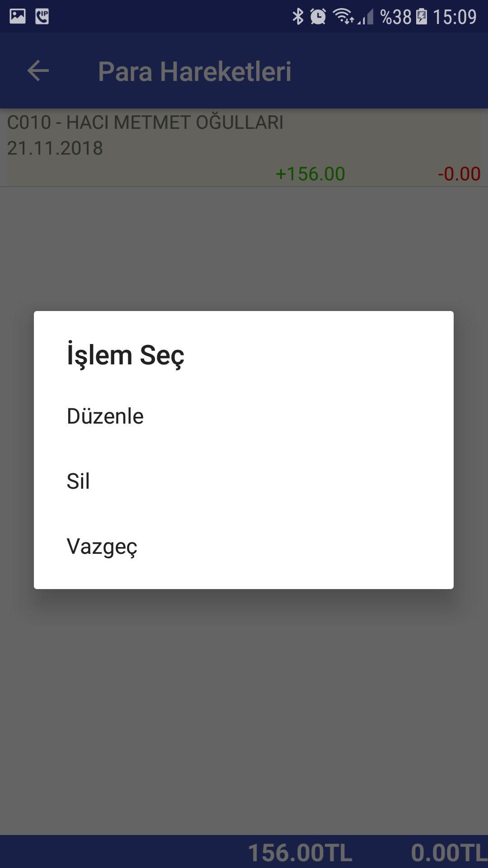The width and height of the screenshot is (488, 868).
Task: Tap the Wi-Fi status icon
Action: (343, 17)
